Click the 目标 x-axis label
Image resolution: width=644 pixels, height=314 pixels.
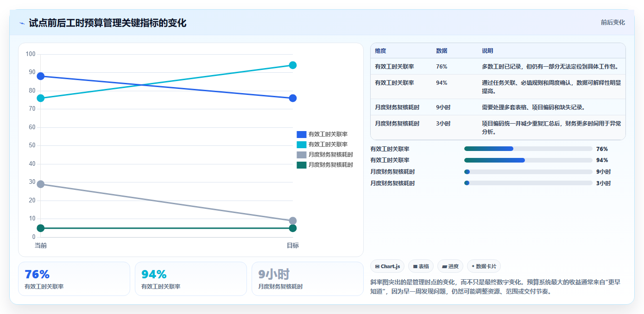click(293, 245)
